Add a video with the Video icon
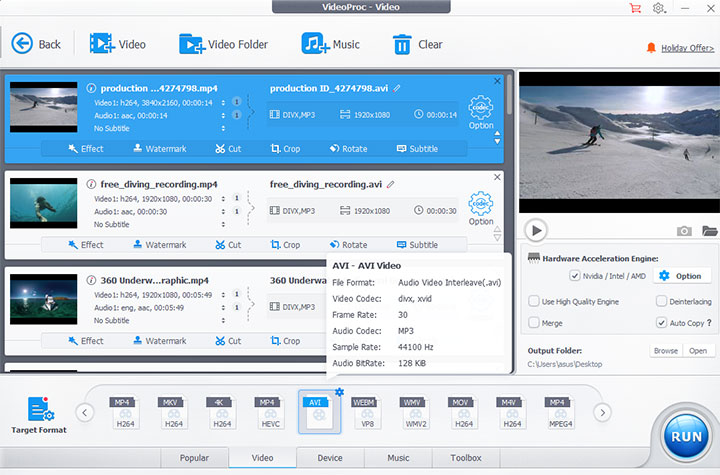720x475 pixels. (x=101, y=44)
